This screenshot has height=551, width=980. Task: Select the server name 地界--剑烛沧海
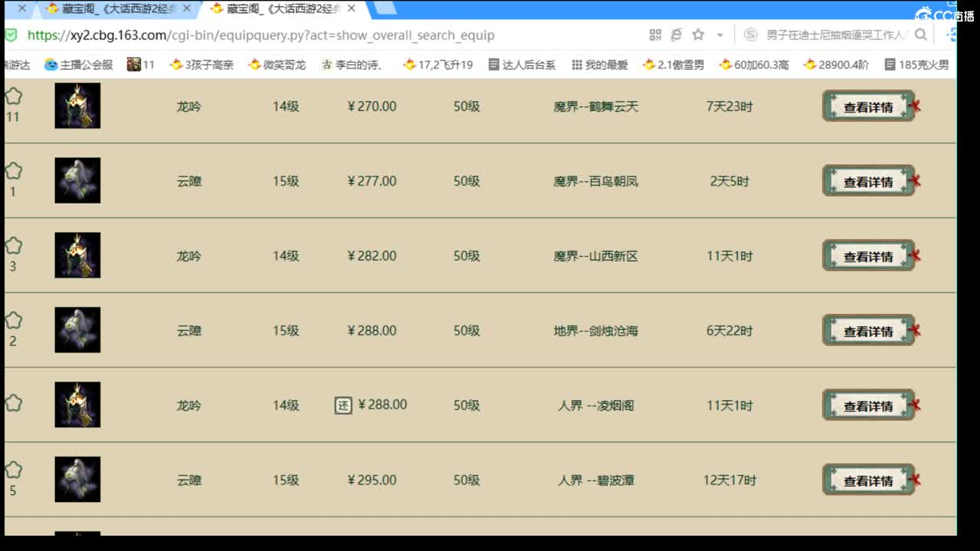(x=596, y=331)
